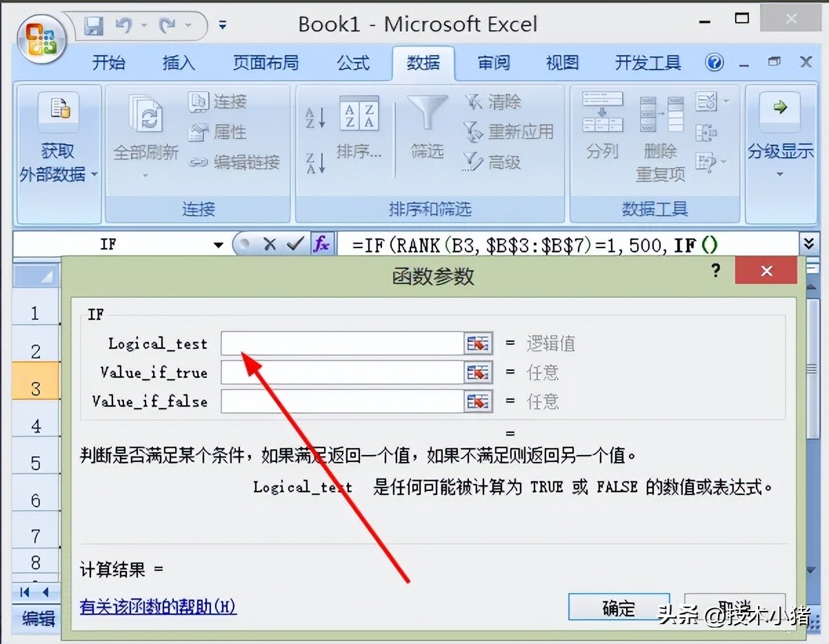Click the blue Help question mark icon
The width and height of the screenshot is (829, 644).
[715, 63]
